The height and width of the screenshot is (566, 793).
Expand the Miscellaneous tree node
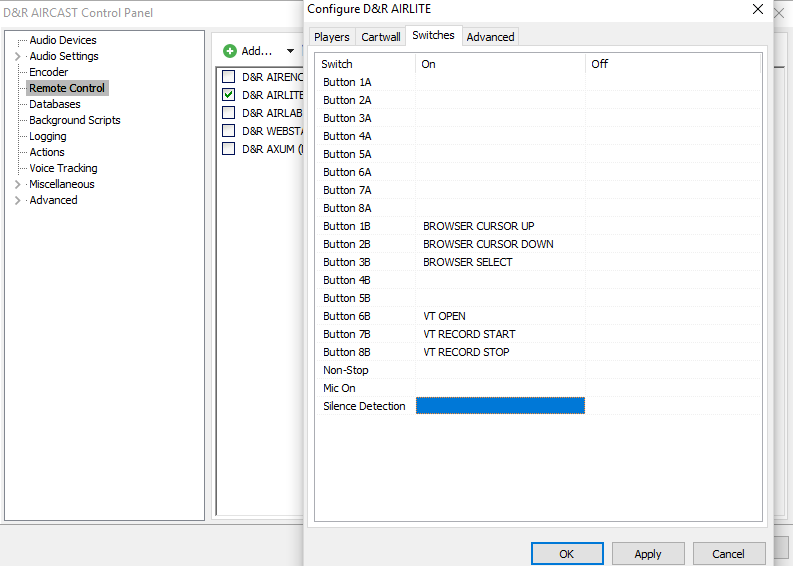(18, 185)
